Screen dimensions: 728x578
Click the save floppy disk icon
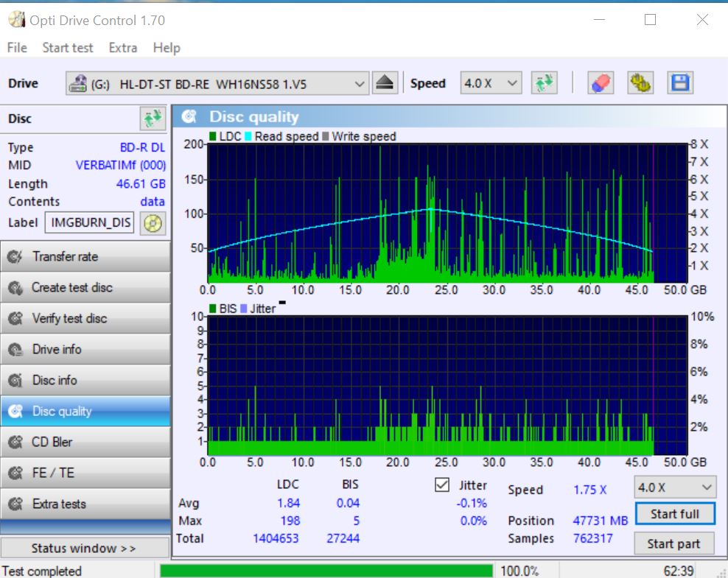point(679,83)
